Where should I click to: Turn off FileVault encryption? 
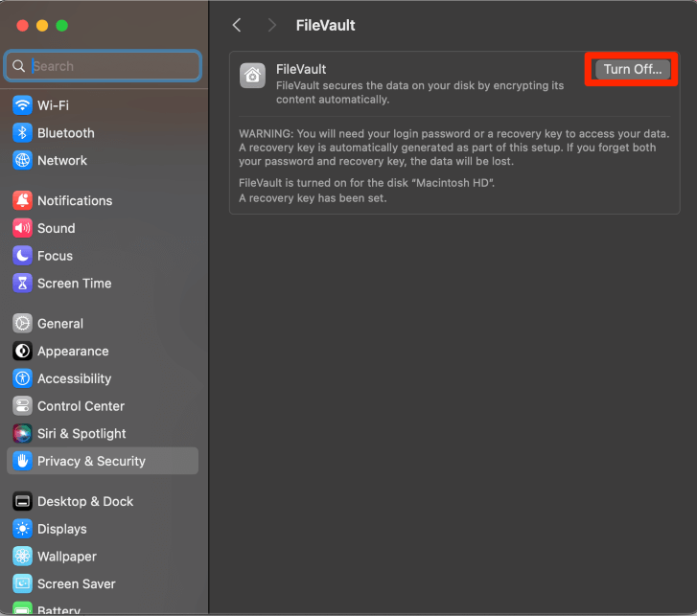(x=632, y=70)
